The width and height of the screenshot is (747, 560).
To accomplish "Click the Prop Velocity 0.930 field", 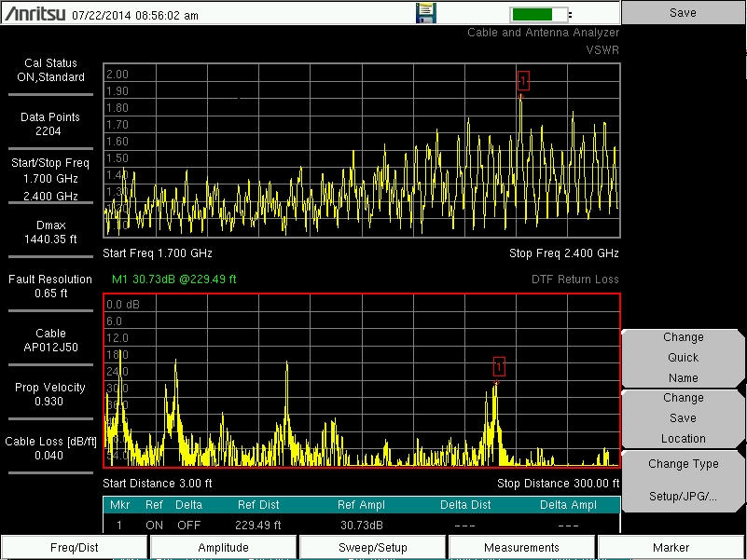I will [x=51, y=394].
